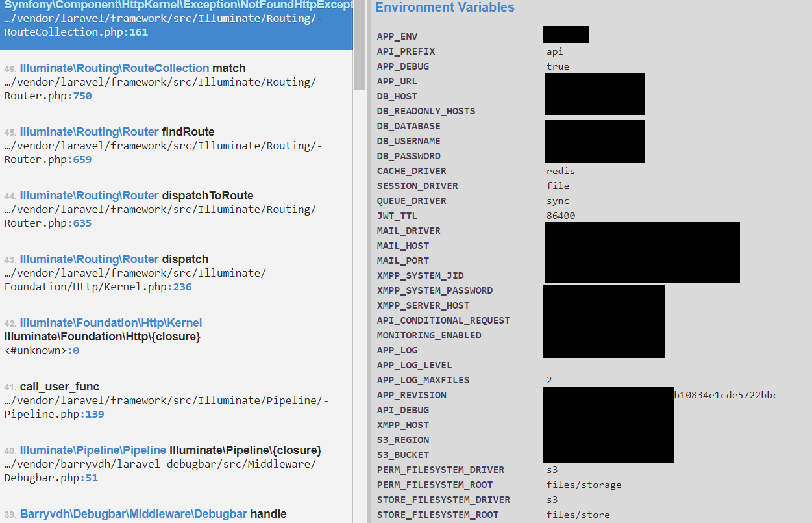
Task: Click the MAIL_HOST variable name
Action: (x=403, y=246)
